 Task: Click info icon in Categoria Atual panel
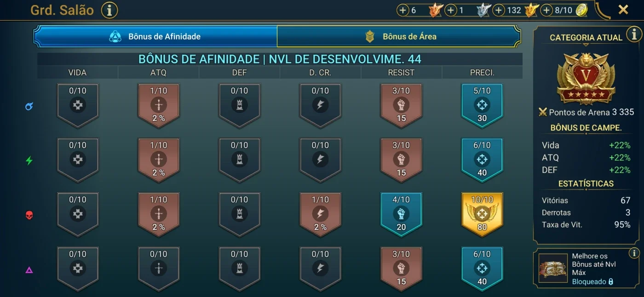click(x=634, y=34)
